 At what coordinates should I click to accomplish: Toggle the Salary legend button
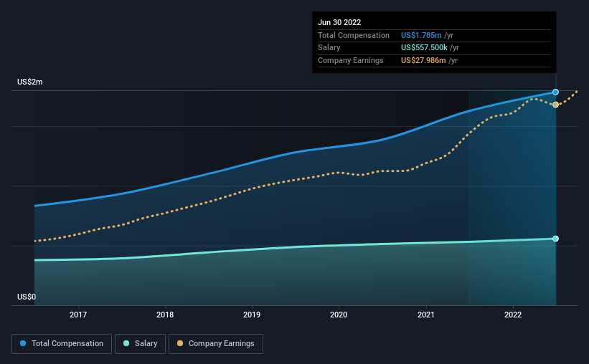pyautogui.click(x=140, y=344)
